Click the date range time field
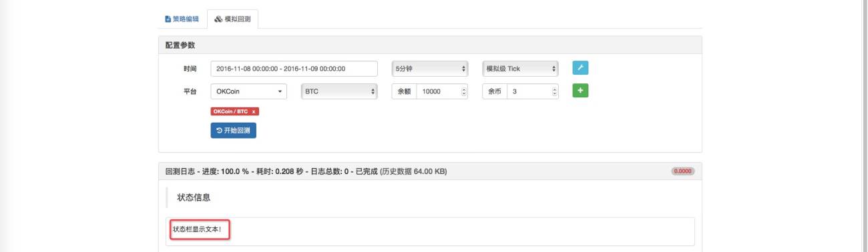The height and width of the screenshot is (252, 868). [294, 69]
